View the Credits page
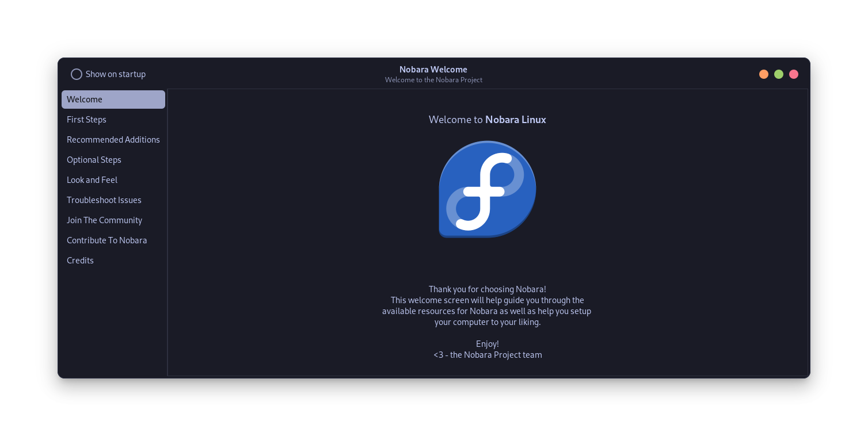Screen dimensions: 868x436 (x=80, y=260)
